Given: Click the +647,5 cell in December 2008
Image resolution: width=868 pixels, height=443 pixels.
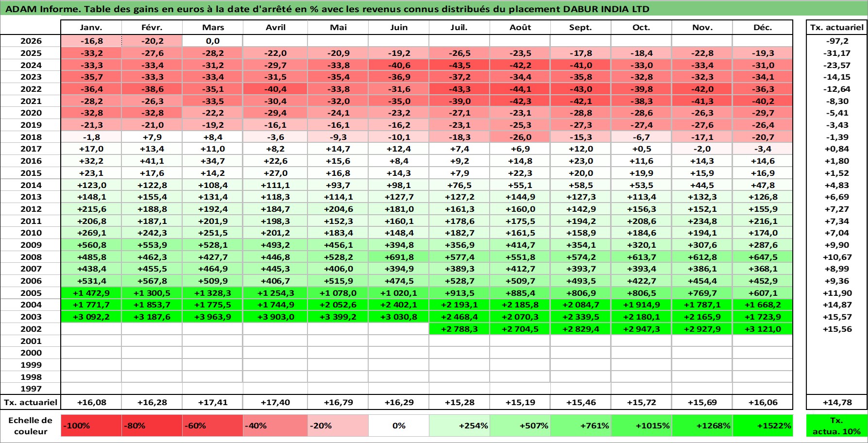Looking at the screenshot, I should 763,257.
